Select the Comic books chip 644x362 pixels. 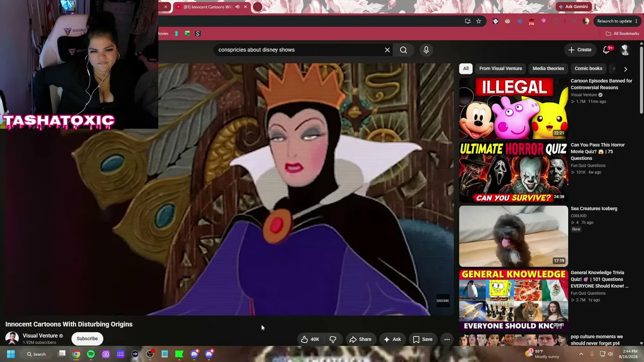pyautogui.click(x=589, y=68)
